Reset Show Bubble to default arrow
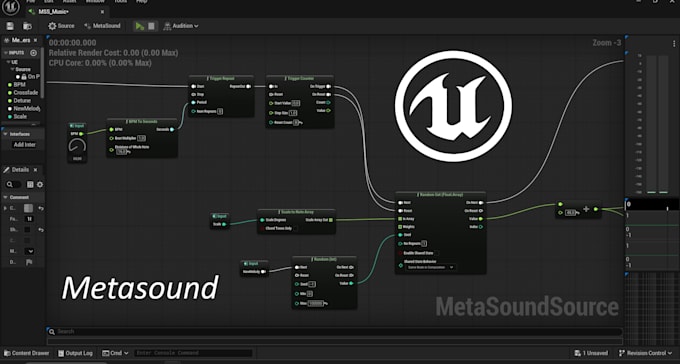The height and width of the screenshot is (364, 680). tap(40, 230)
